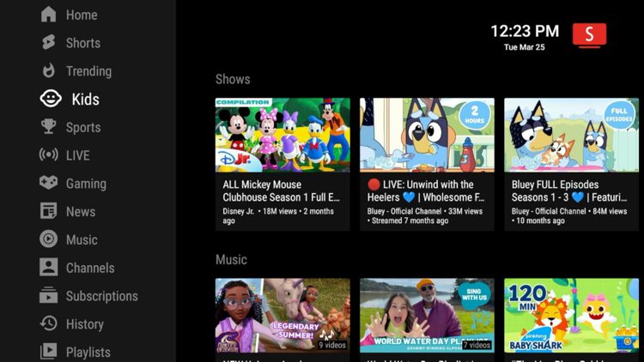
Task: Play Bluey FULL Episodes Seasons 1-3
Action: [571, 136]
